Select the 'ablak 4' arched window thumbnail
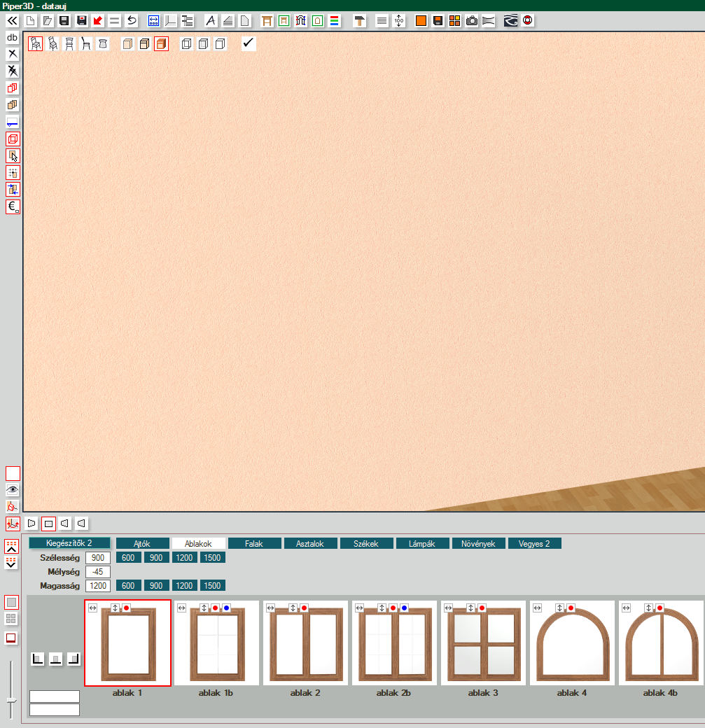This screenshot has height=728, width=705. click(573, 643)
